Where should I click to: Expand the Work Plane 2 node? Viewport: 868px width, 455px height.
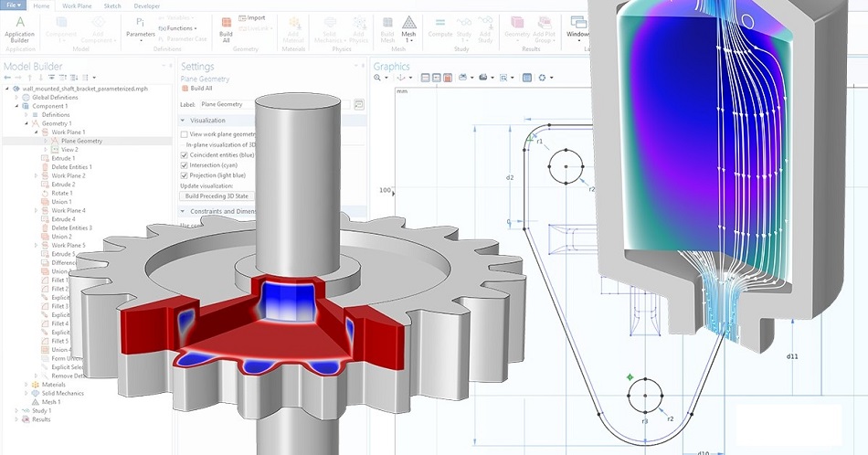(37, 175)
